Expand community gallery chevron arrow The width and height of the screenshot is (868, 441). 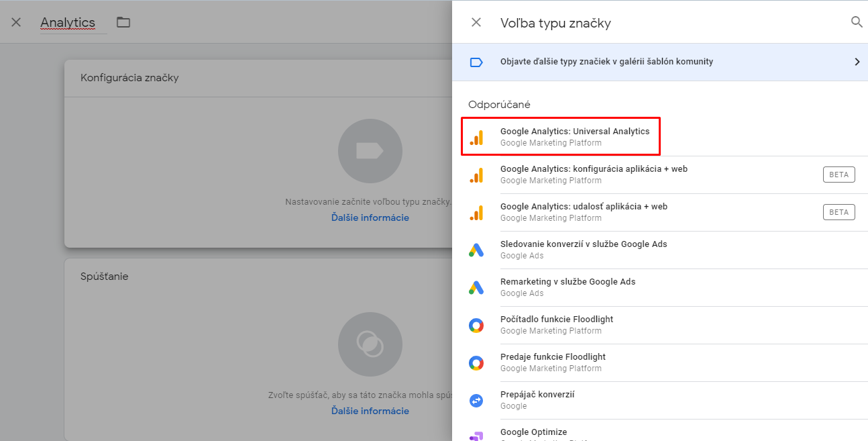pos(857,62)
